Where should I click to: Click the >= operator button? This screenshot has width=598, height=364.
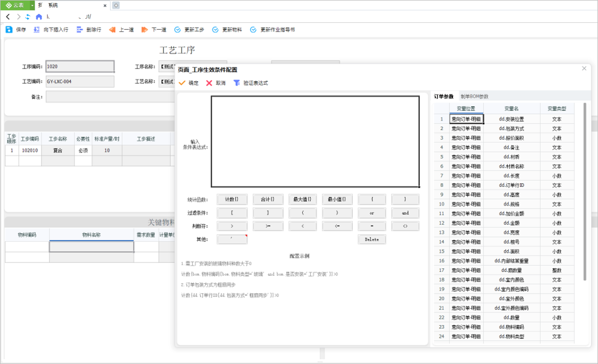268,226
